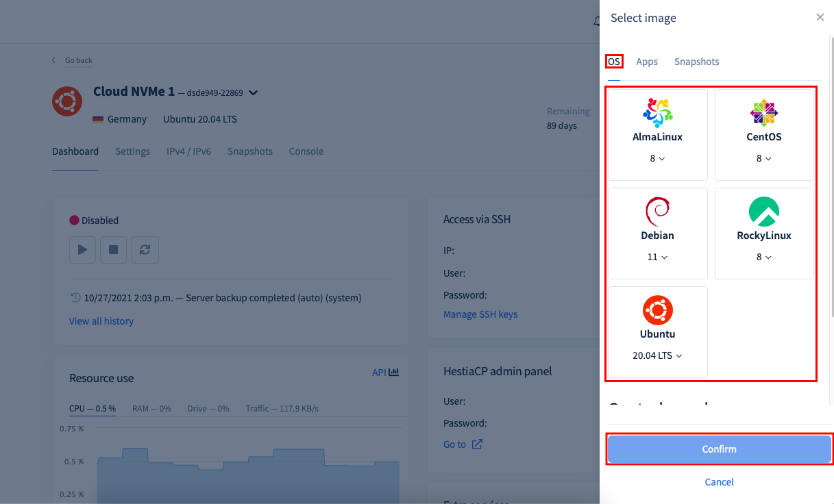Open the Settings tab
This screenshot has height=504, width=834.
[132, 151]
